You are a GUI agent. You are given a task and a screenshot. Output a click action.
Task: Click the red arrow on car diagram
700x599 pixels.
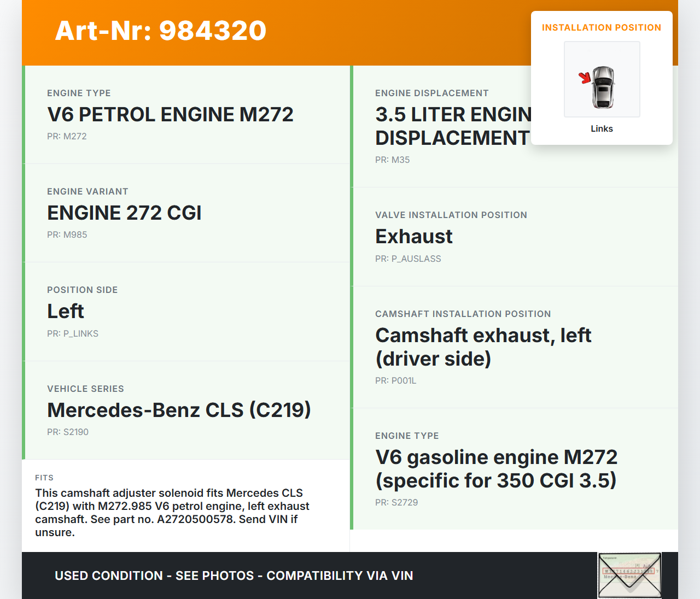tap(585, 78)
